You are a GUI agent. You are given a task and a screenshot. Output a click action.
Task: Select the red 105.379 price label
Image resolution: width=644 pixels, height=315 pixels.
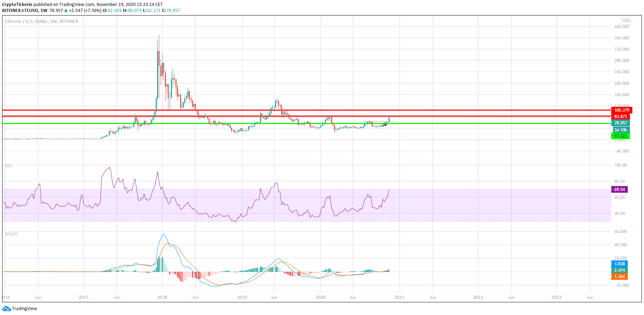[x=621, y=110]
